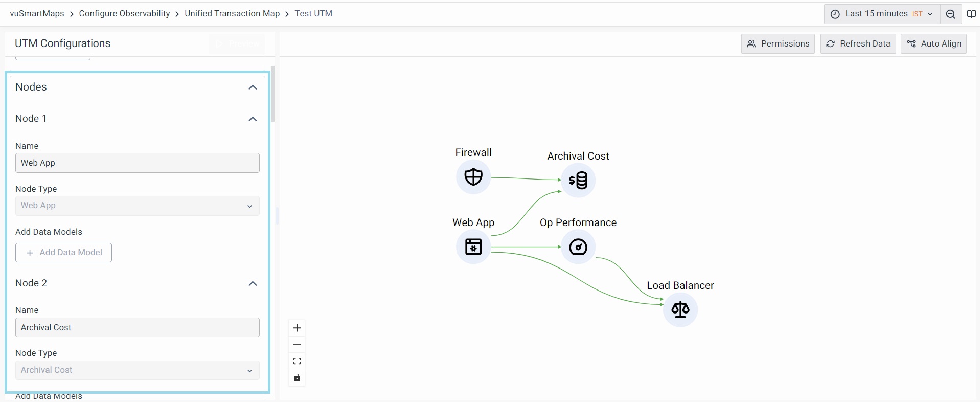Viewport: 980px width, 402px height.
Task: Click the Load Balancer scales node icon
Action: [x=680, y=309]
